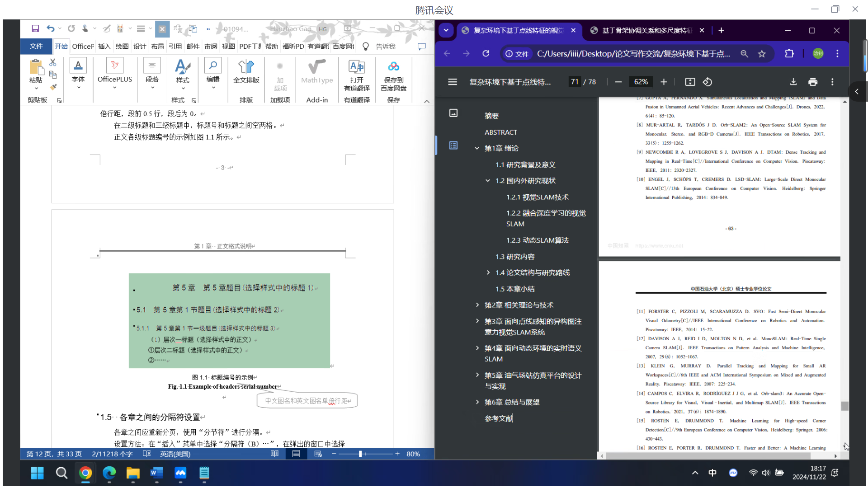The width and height of the screenshot is (868, 488).
Task: Click the 保存到百度网盘 save icon
Action: coord(393,75)
